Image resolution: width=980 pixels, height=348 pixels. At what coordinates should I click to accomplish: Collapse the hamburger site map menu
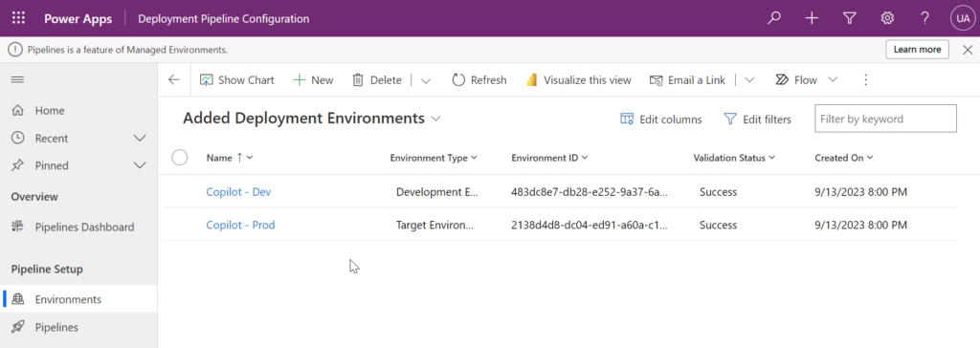[x=17, y=80]
